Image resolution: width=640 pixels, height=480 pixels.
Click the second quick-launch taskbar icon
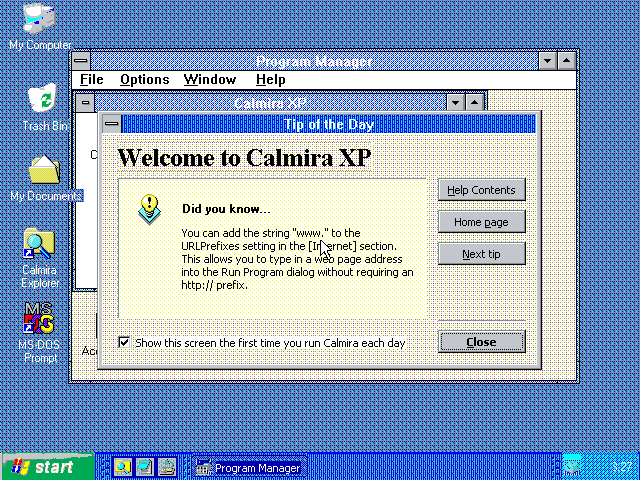click(x=144, y=467)
